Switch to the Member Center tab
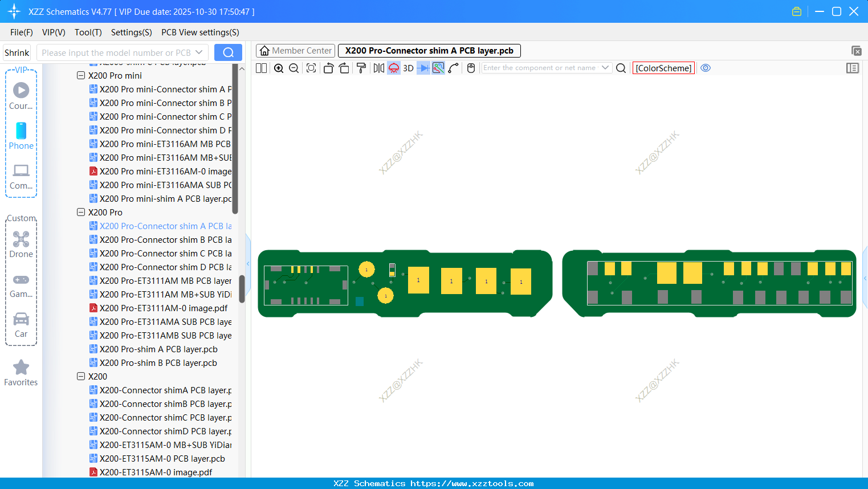 [295, 50]
